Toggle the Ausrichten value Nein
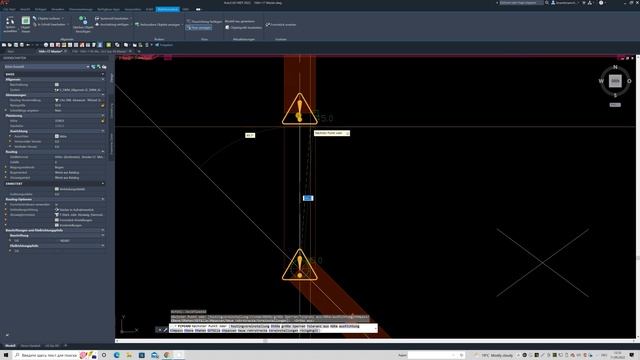 coord(61,136)
